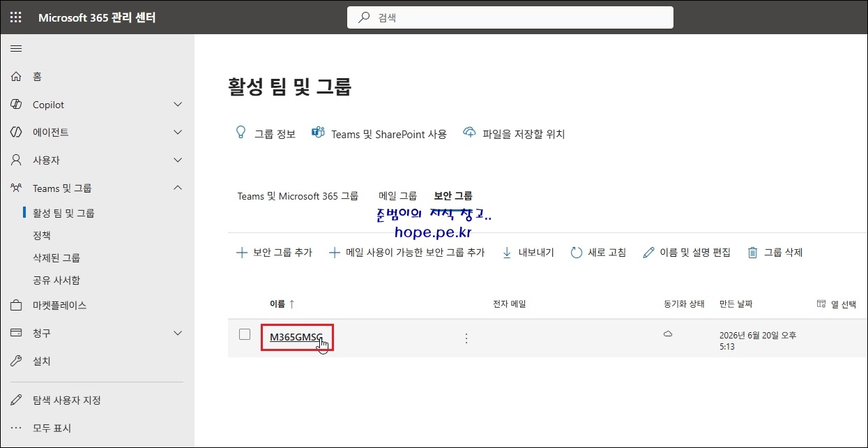Click the refresh icon for 새로 고침
The height and width of the screenshot is (448, 868).
[x=576, y=253]
